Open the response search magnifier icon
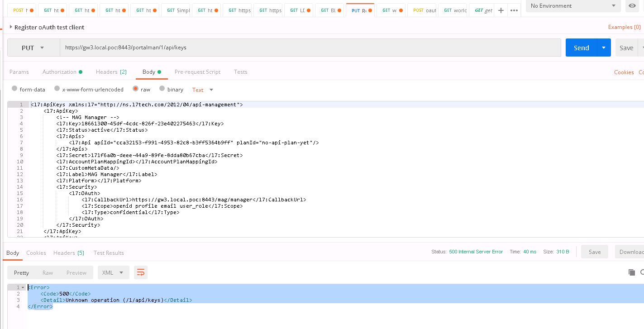The image size is (644, 329). click(643, 273)
